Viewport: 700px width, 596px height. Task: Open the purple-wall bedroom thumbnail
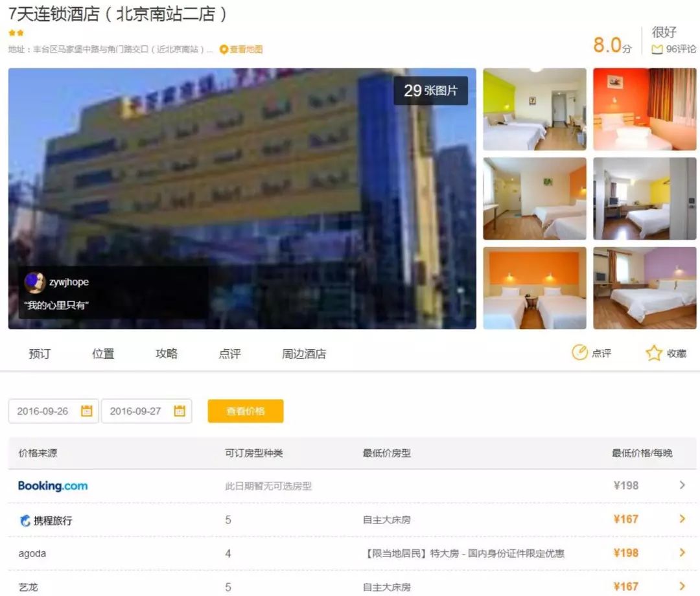[x=645, y=288]
